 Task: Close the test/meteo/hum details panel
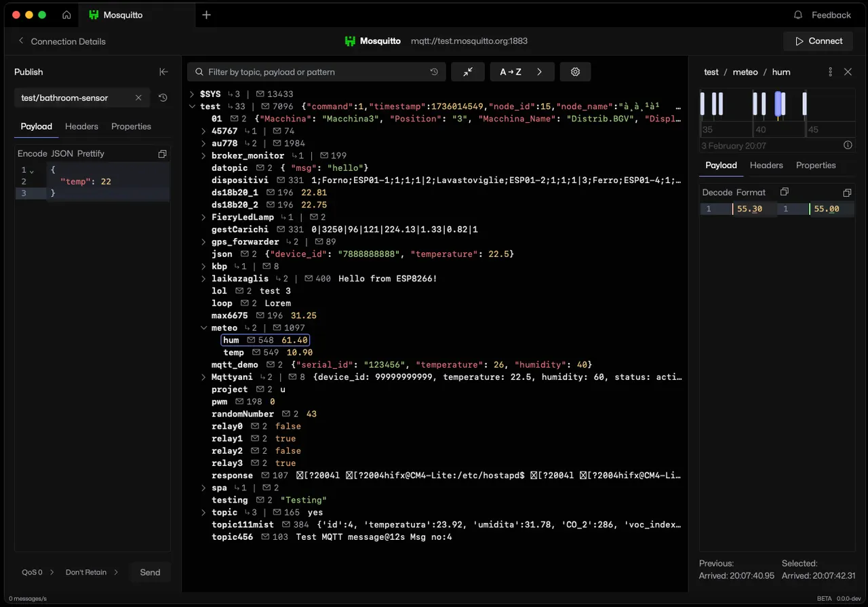point(848,72)
